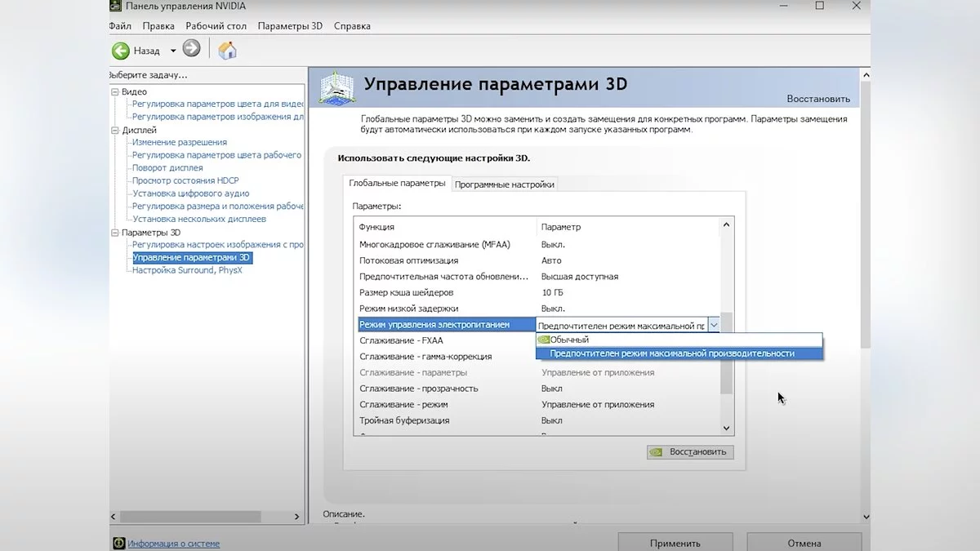Switch to the Программные настройки tab

(504, 184)
